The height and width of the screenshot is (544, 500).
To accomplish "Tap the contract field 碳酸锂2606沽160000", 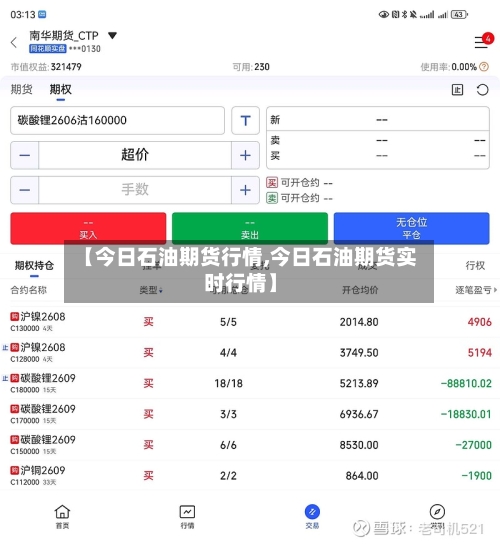I will 118,120.
